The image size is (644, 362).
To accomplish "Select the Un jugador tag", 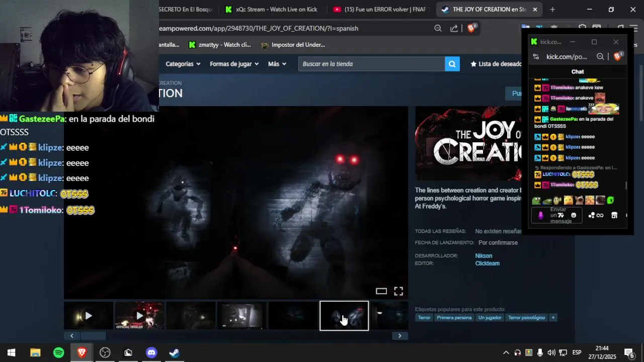I will tap(490, 317).
